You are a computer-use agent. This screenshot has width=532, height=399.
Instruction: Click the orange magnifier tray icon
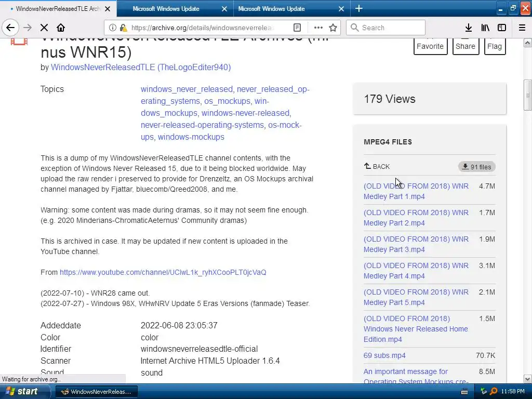pyautogui.click(x=494, y=392)
